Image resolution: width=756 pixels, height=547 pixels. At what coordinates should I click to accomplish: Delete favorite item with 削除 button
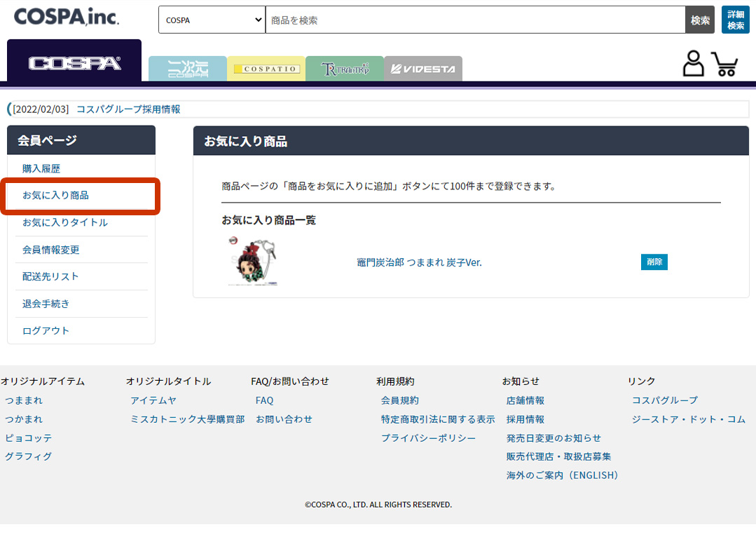click(654, 262)
